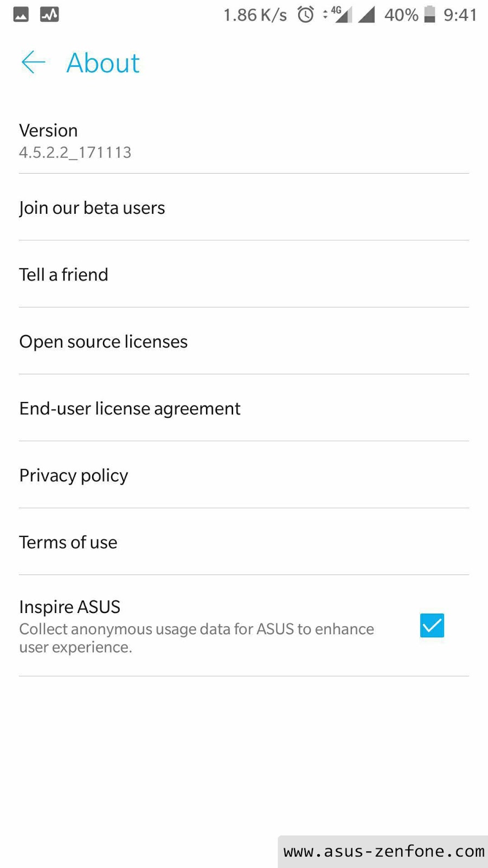Tap the back arrow icon
This screenshot has height=868, width=488.
[x=33, y=62]
